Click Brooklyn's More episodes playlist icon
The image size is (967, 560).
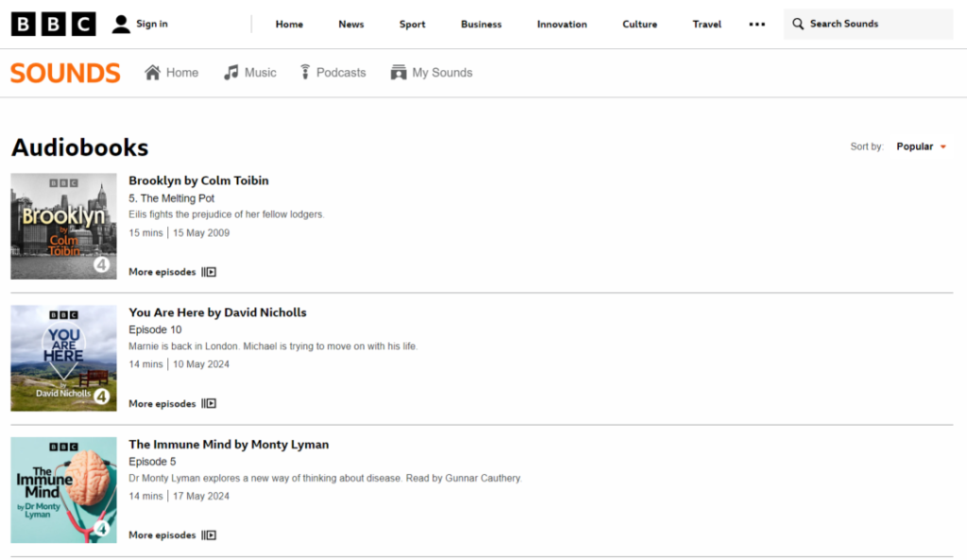[209, 272]
